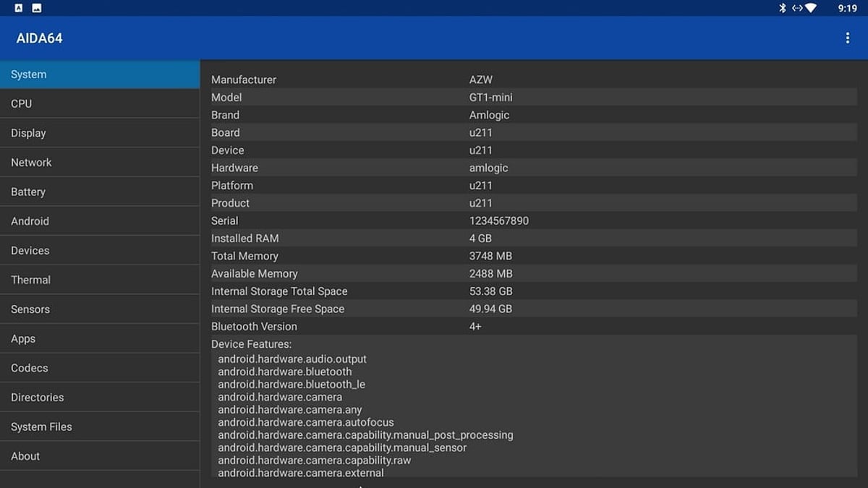Open the About section
The width and height of the screenshot is (868, 488).
100,456
